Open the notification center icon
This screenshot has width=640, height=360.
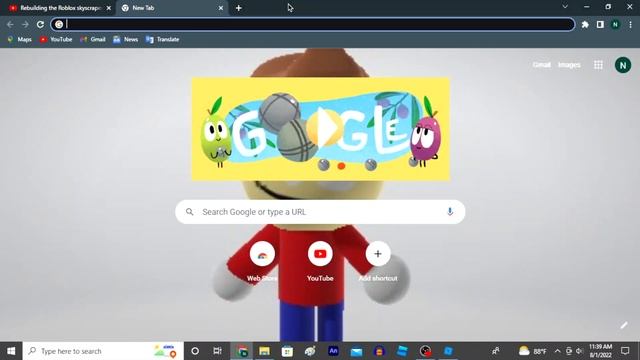[x=625, y=351]
